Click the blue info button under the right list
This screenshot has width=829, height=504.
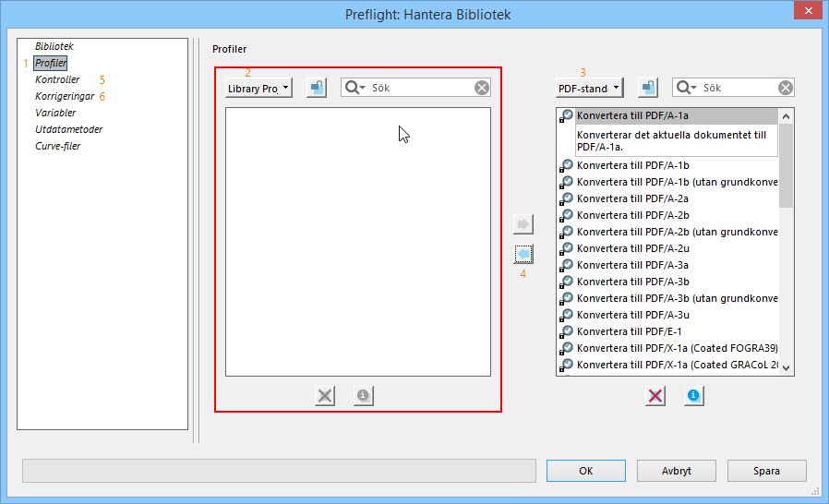click(x=693, y=396)
